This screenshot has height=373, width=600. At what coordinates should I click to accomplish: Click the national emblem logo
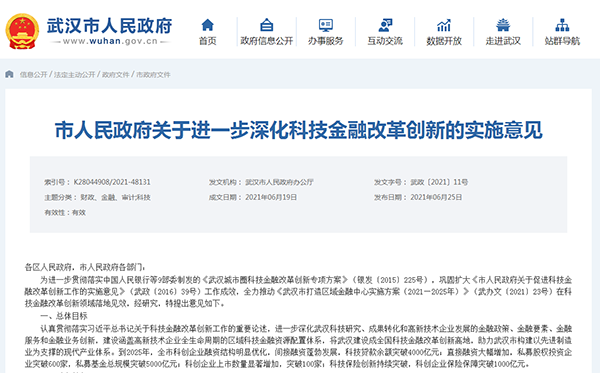pos(22,31)
